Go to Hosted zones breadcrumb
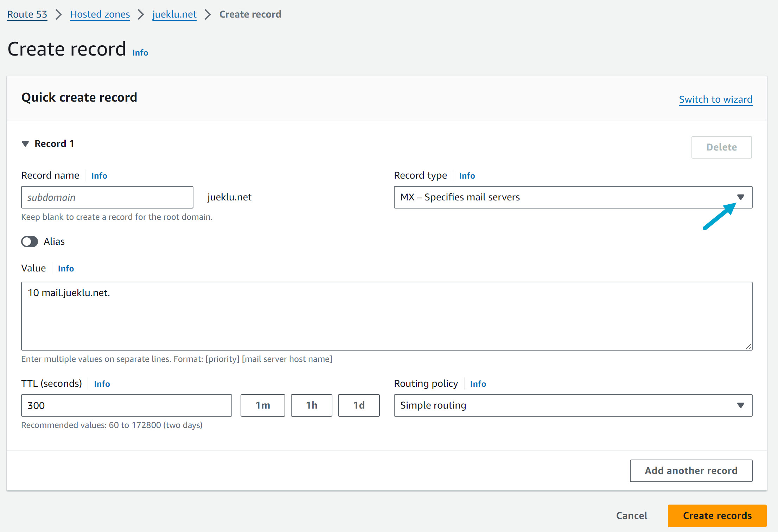 click(x=100, y=14)
